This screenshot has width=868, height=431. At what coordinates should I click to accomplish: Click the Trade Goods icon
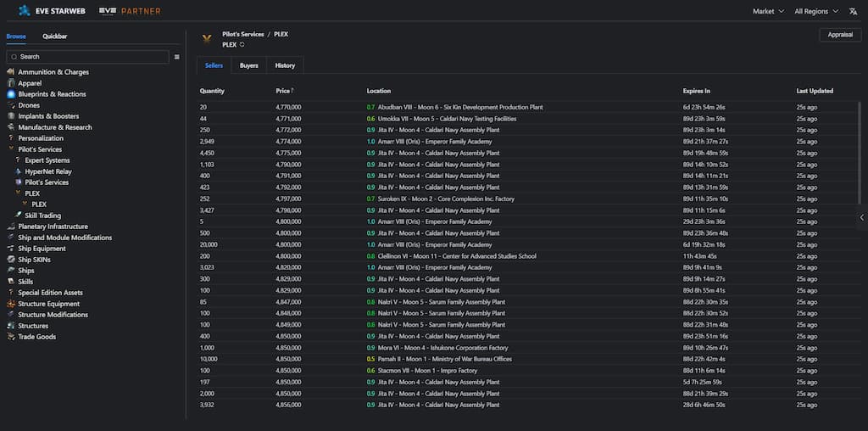(10, 337)
